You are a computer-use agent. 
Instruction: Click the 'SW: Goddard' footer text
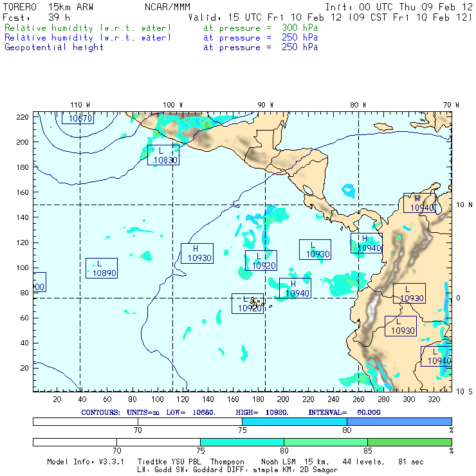tap(199, 470)
